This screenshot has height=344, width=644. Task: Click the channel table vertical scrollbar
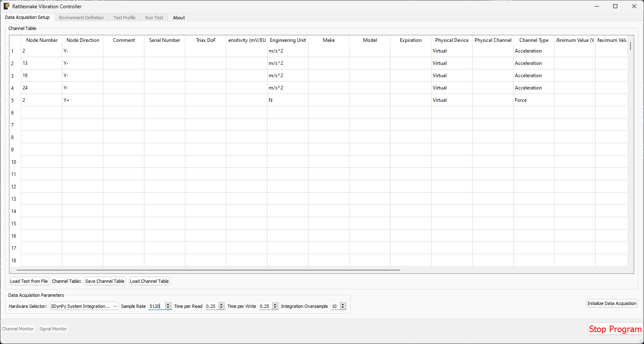tap(630, 46)
